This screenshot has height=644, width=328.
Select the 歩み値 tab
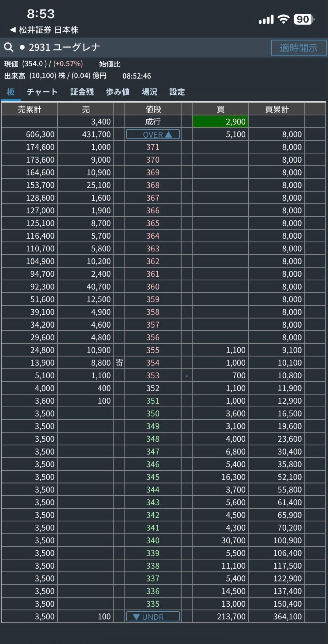118,92
